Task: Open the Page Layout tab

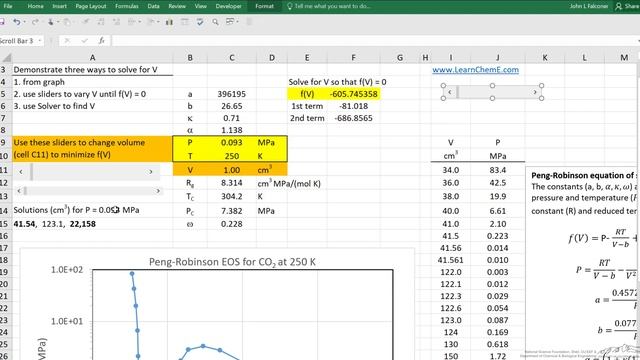Action: tap(91, 6)
